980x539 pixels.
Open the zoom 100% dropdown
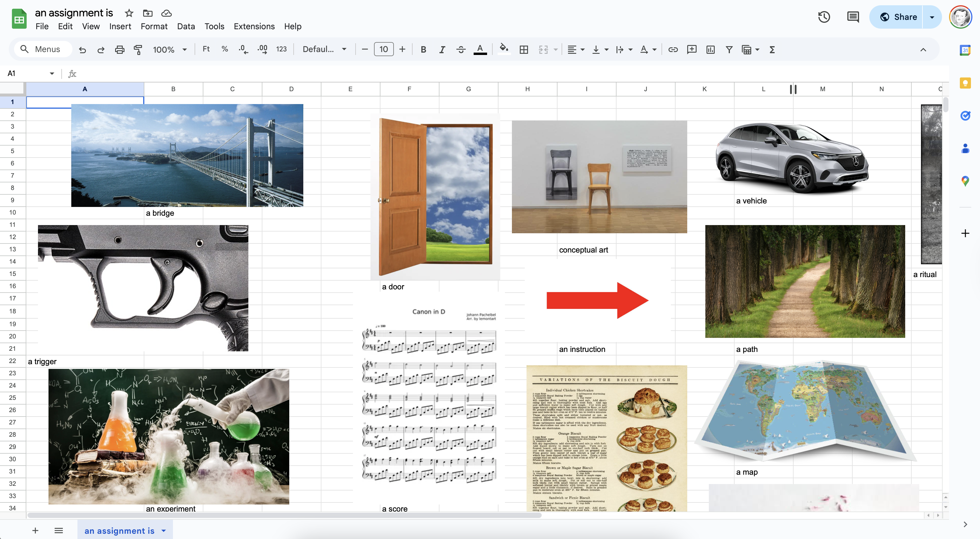[169, 49]
